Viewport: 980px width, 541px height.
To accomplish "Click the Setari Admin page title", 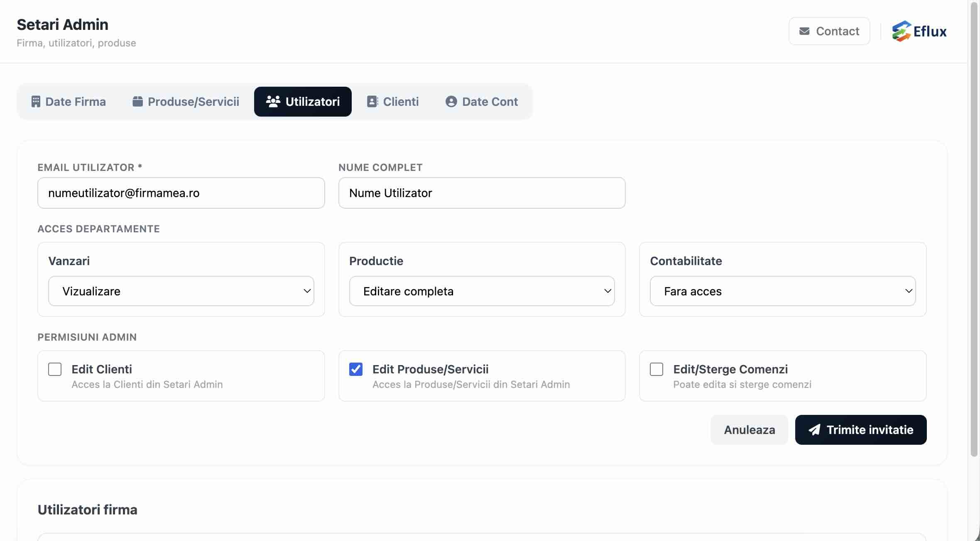I will [x=63, y=24].
